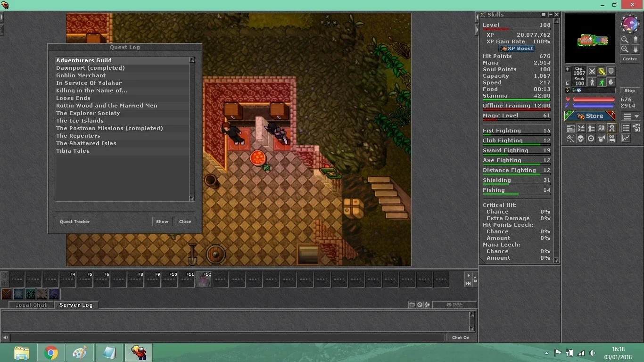Viewport: 644px width, 362px height.
Task: Click the top left sidebar arrow
Action: pos(1,16)
